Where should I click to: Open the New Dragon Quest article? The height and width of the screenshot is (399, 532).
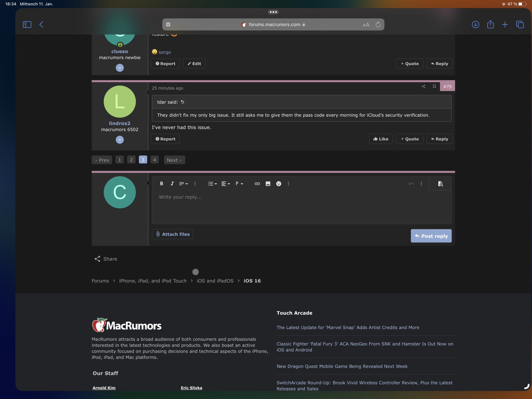pyautogui.click(x=342, y=366)
